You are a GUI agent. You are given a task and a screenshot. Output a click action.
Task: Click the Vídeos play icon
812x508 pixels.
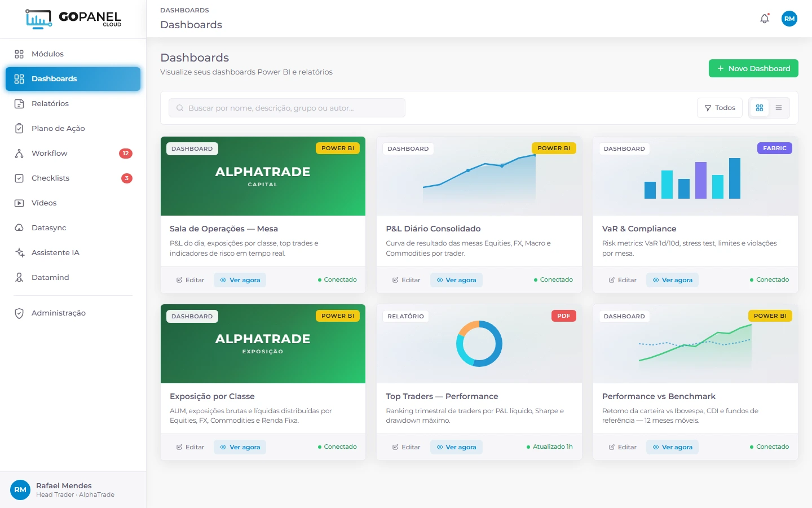19,203
